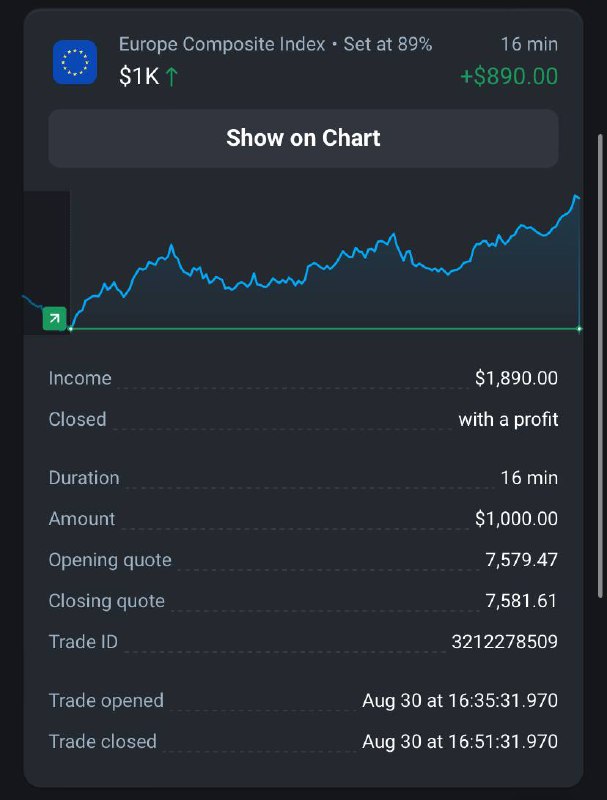Screen dimensions: 607x800
Task: Click the Trade closed timestamp
Action: click(460, 741)
